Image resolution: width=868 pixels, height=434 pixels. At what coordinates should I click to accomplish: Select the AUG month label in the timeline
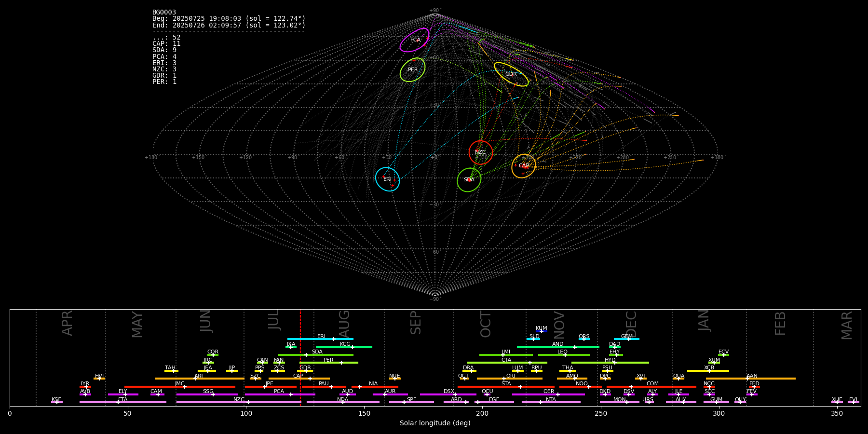[344, 323]
